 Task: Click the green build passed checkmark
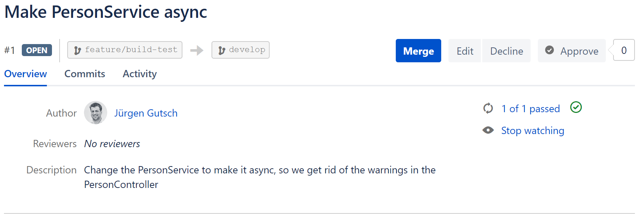click(576, 107)
